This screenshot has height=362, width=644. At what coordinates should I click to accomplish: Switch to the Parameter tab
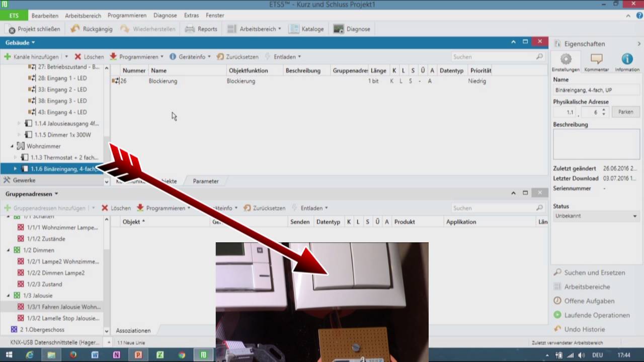click(x=206, y=181)
